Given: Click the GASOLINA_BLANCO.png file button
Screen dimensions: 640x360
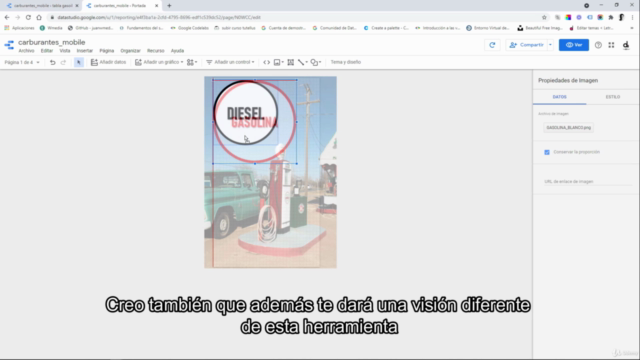Looking at the screenshot, I should 568,128.
